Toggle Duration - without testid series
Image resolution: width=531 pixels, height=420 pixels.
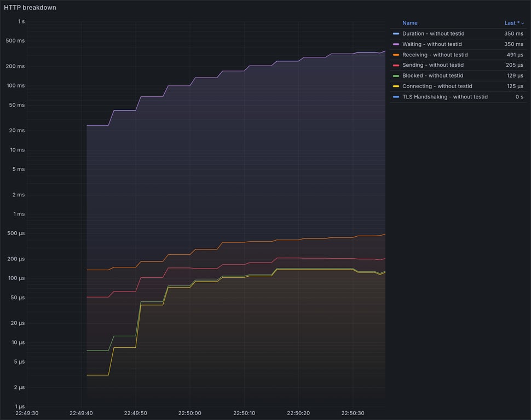(x=433, y=33)
